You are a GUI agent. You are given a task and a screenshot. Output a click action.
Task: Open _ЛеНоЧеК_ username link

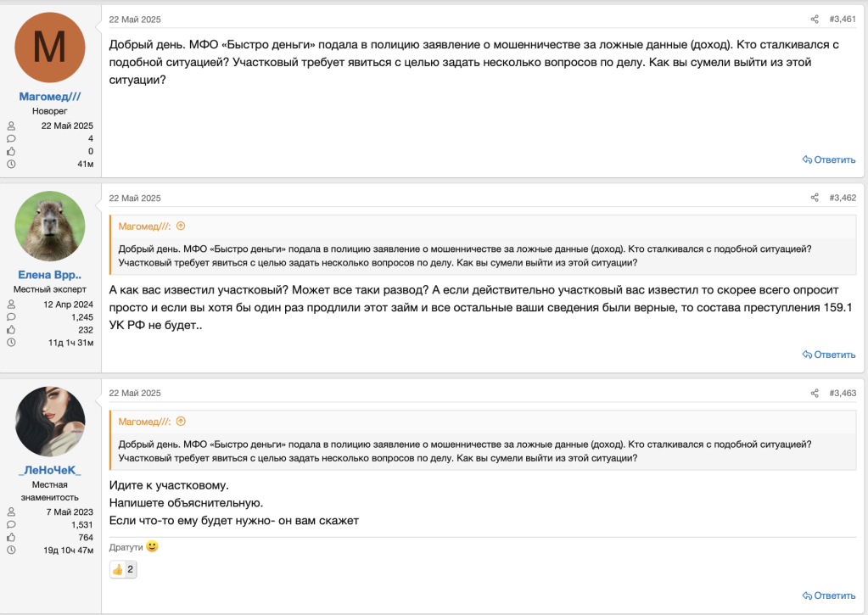pyautogui.click(x=50, y=469)
